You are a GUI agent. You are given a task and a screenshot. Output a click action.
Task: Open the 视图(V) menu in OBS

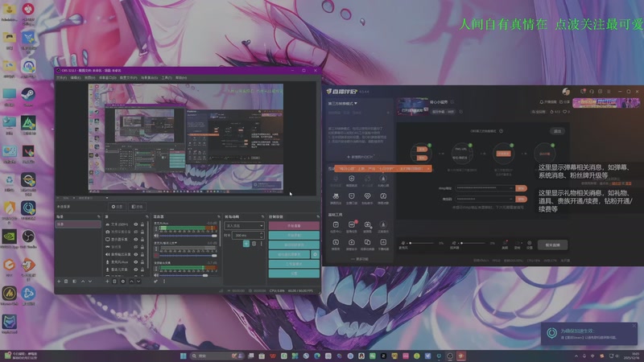[x=89, y=77]
